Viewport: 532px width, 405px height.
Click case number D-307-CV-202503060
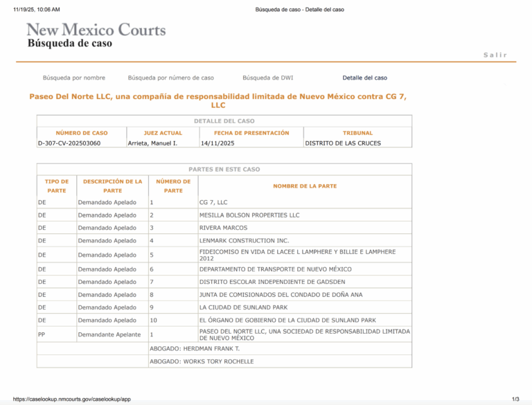coord(69,143)
